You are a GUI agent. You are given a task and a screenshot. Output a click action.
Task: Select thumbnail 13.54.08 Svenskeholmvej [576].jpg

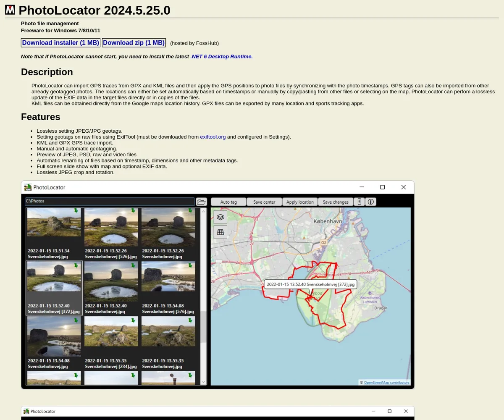point(168,277)
